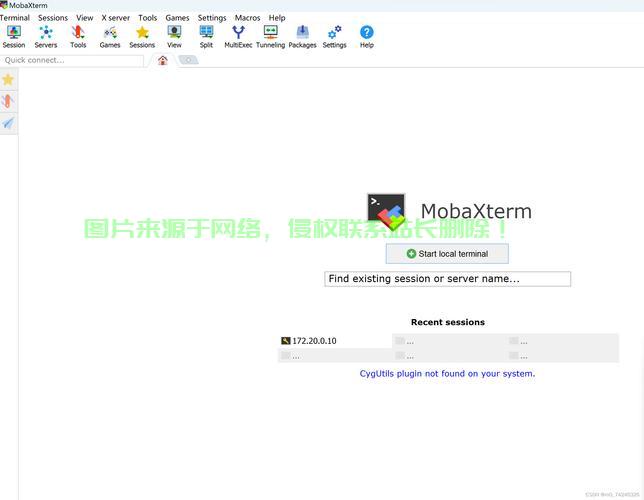Open the Servers toolbar icon
Screen dimensions: 644x500
46,37
